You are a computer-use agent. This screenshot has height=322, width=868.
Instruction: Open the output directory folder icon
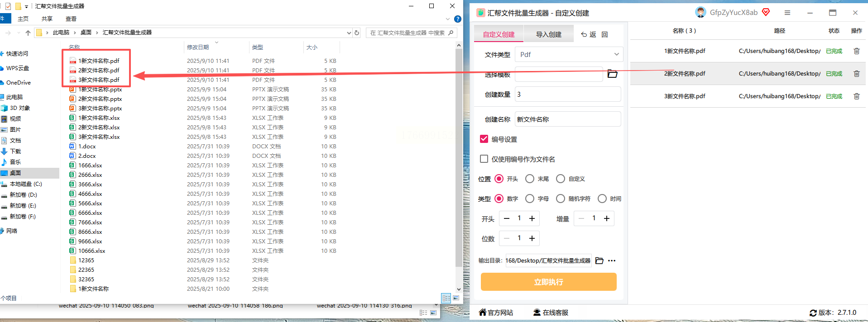pos(599,260)
